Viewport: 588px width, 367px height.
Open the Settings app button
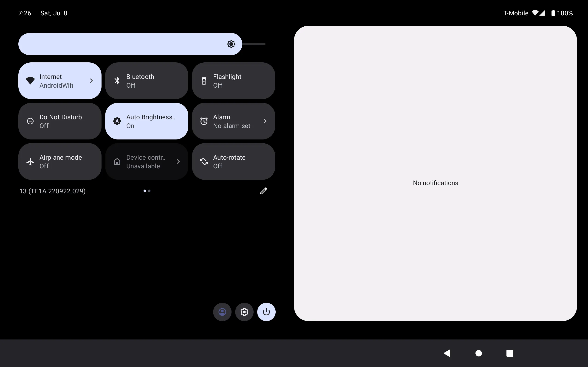coord(244,312)
